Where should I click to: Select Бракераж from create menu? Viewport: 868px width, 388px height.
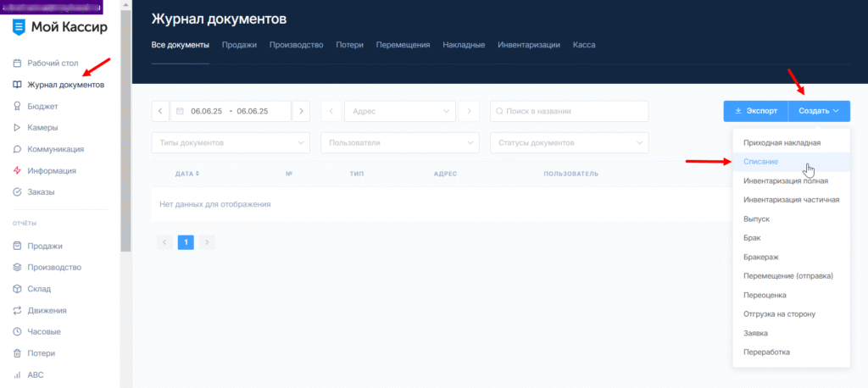coord(791,258)
